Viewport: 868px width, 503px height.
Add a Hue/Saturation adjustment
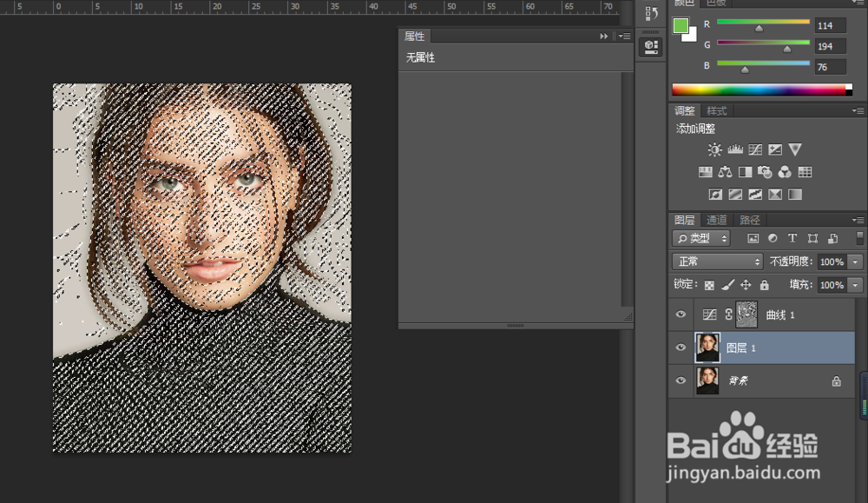click(705, 172)
